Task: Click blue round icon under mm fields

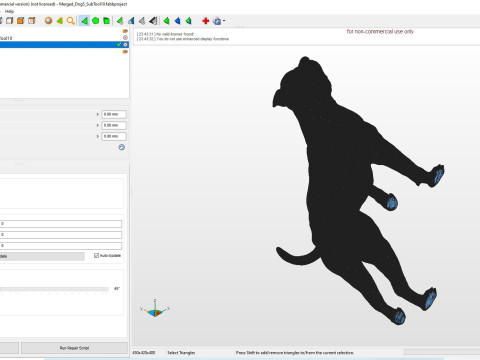Action: [x=122, y=147]
